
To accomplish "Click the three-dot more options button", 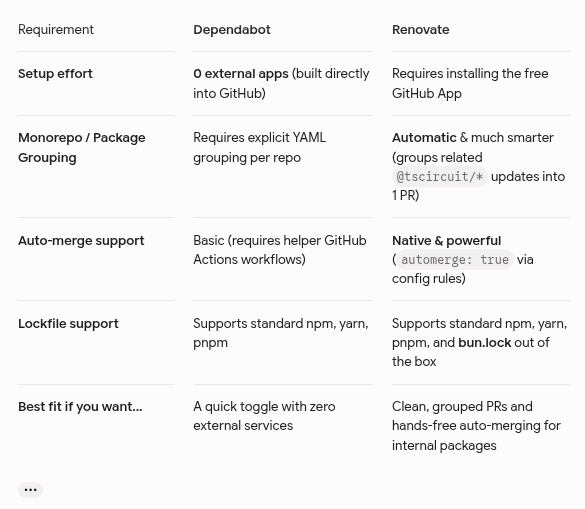I will point(30,490).
